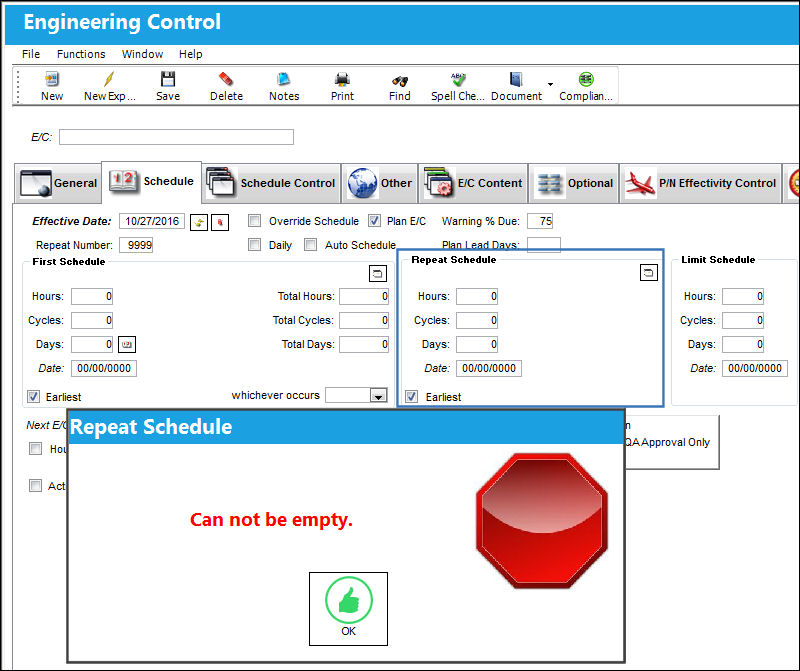
Task: Switch to the Schedule Control tab
Action: [271, 183]
